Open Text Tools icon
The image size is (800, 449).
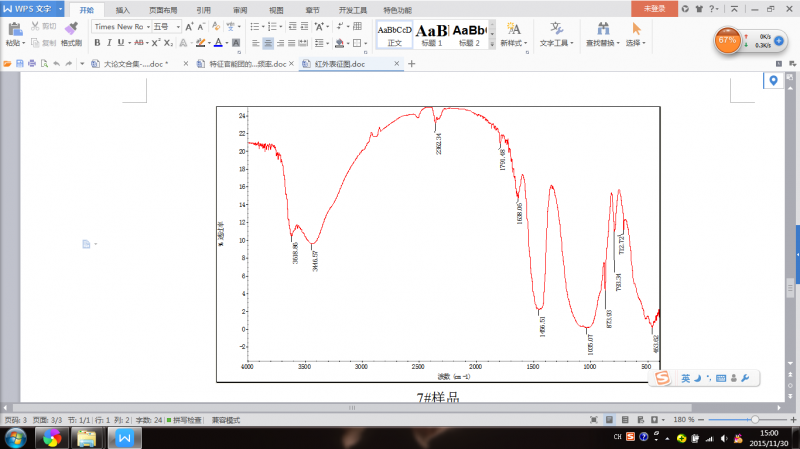(x=556, y=28)
